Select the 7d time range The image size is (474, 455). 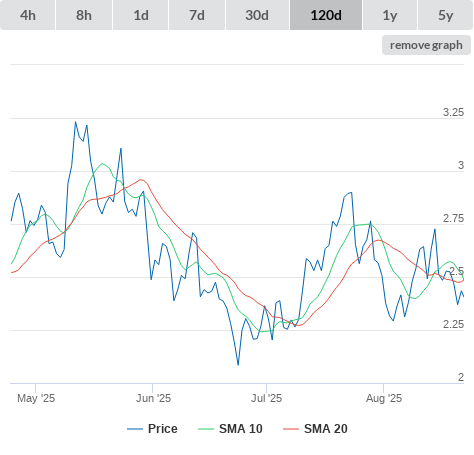tap(197, 15)
